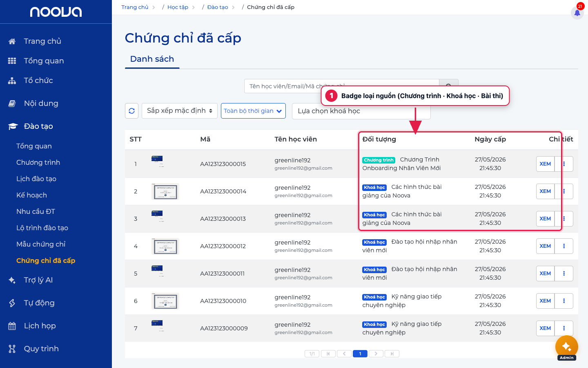Click the Tổng quan grid icon in sidebar
Viewport: 588px width, 368px height.
(12, 61)
